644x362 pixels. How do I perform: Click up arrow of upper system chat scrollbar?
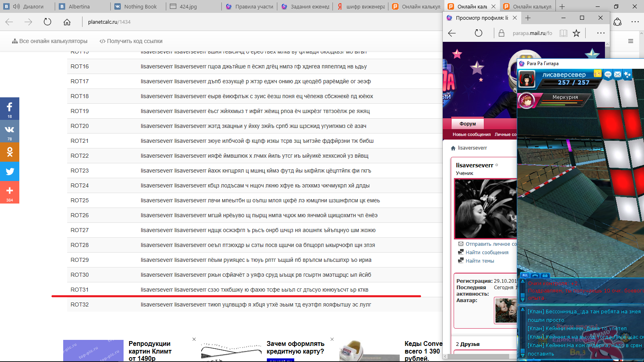tap(523, 281)
